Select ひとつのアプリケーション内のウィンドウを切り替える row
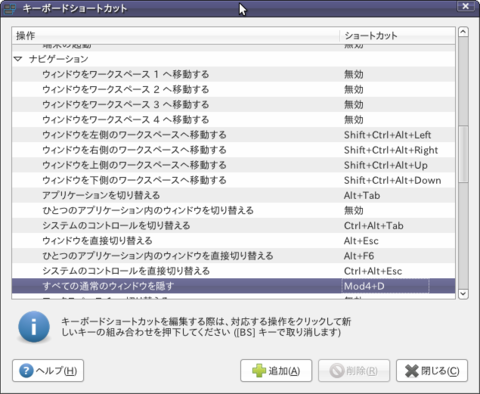This screenshot has height=394, width=480. [233, 211]
